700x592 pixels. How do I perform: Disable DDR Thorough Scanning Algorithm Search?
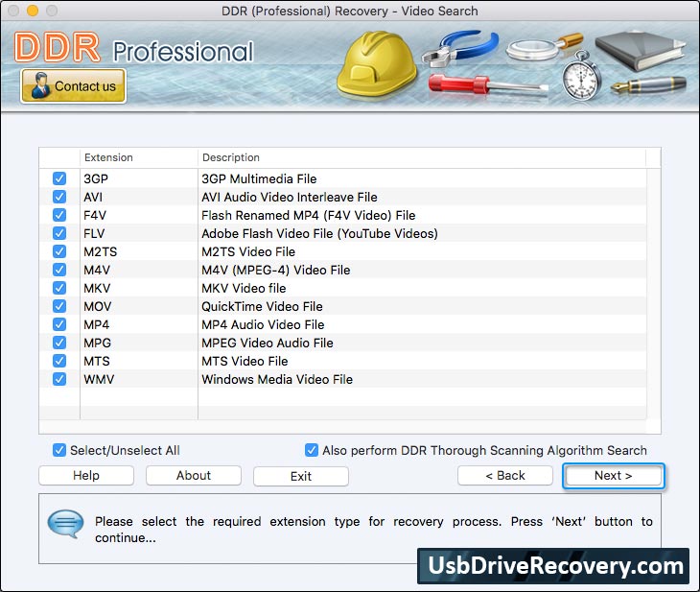tap(312, 450)
